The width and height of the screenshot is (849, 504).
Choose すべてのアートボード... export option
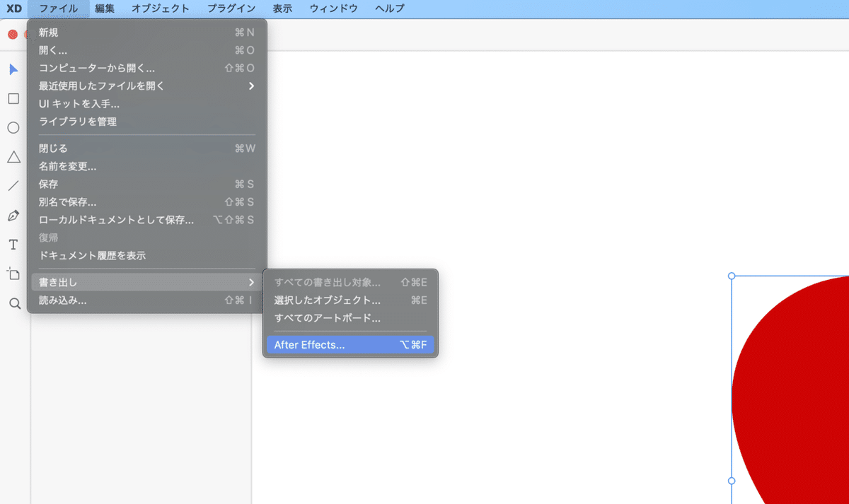[350, 318]
